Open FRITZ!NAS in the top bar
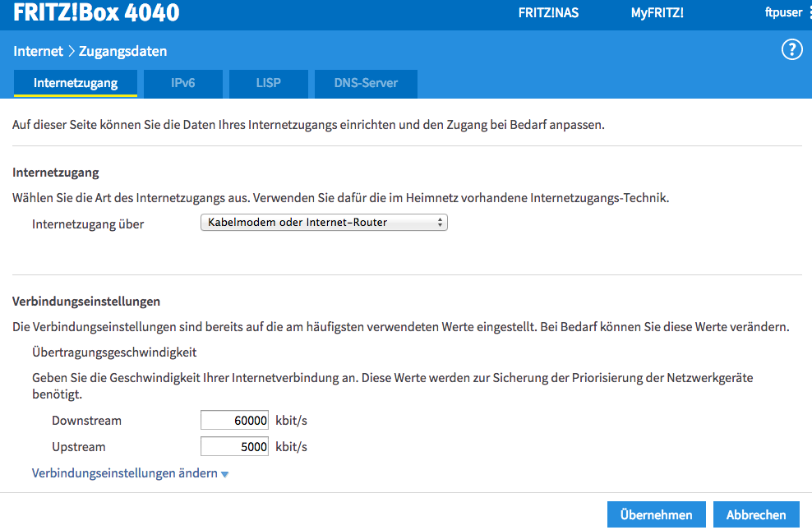 click(547, 12)
